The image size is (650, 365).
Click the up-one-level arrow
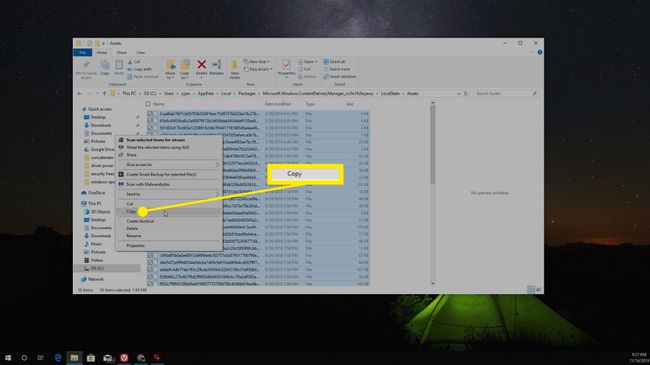[x=104, y=94]
